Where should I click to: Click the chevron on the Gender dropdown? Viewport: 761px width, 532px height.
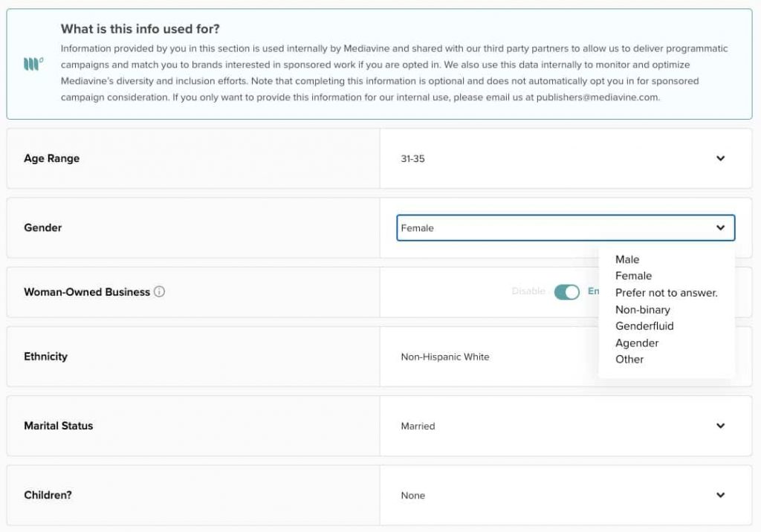719,228
